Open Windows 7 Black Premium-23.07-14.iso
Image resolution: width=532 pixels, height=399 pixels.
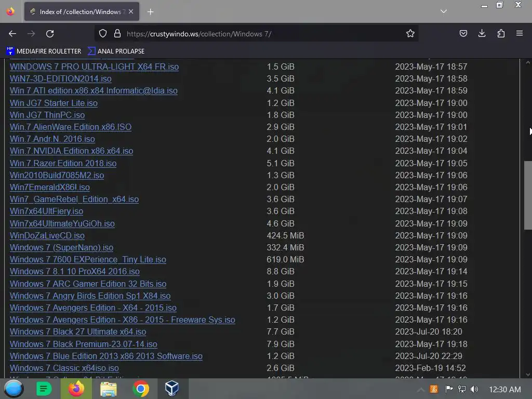coord(84,344)
